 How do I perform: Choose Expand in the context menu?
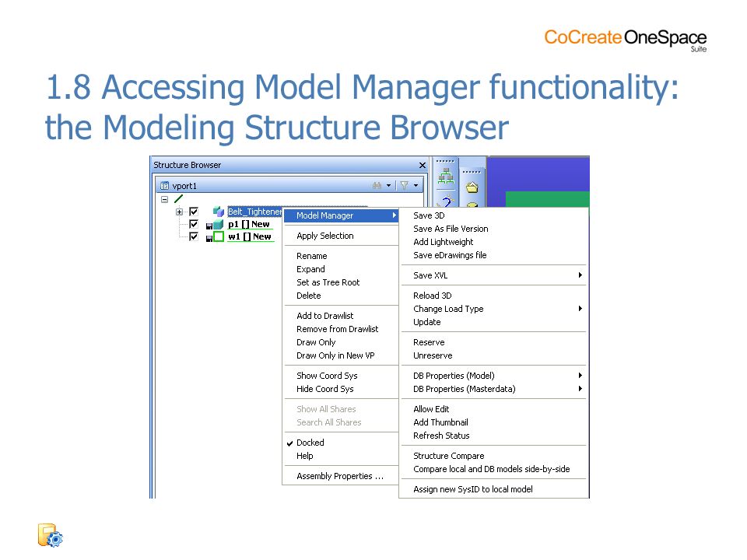[341, 269]
